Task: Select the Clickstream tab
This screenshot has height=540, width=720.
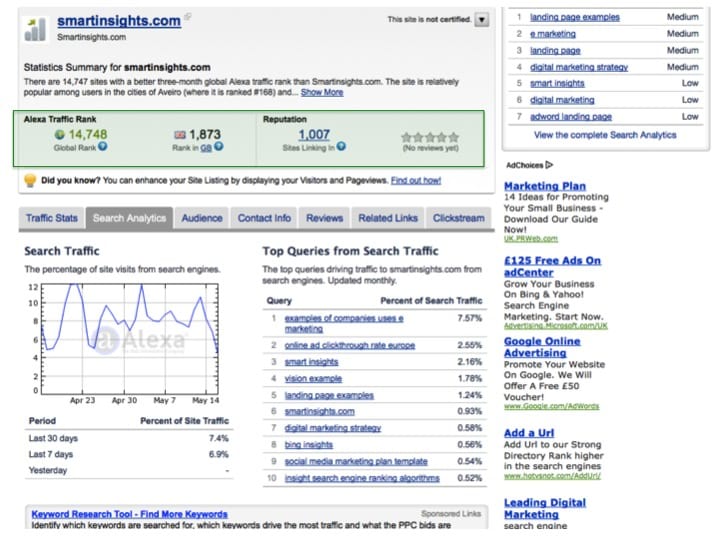Action: [457, 218]
